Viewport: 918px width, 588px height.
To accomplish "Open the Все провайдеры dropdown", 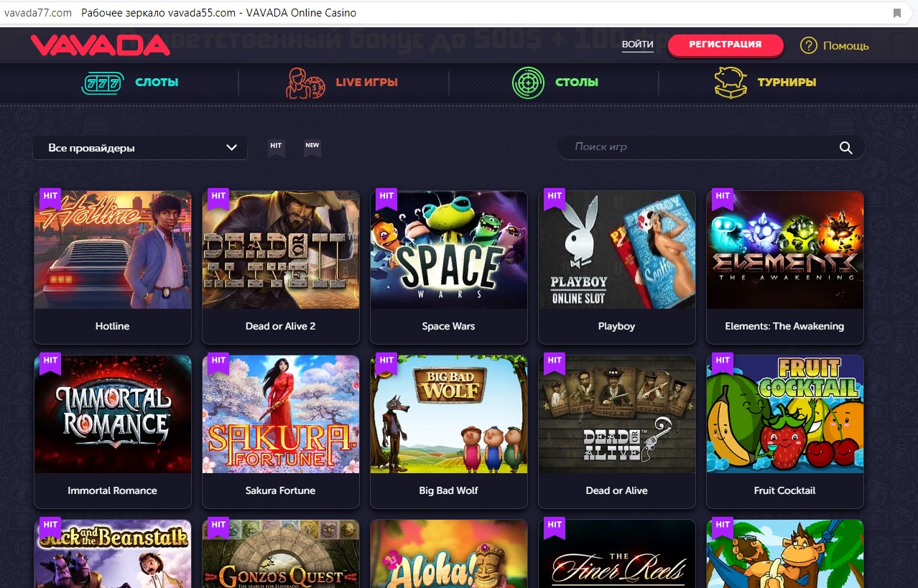I will [140, 148].
